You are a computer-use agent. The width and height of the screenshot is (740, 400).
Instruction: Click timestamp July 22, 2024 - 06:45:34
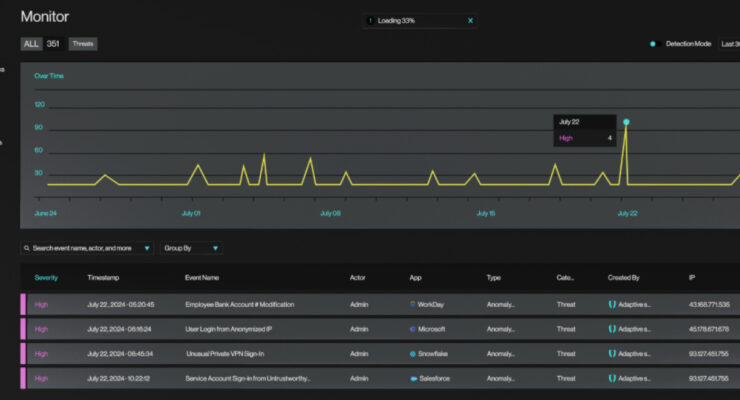pos(120,354)
